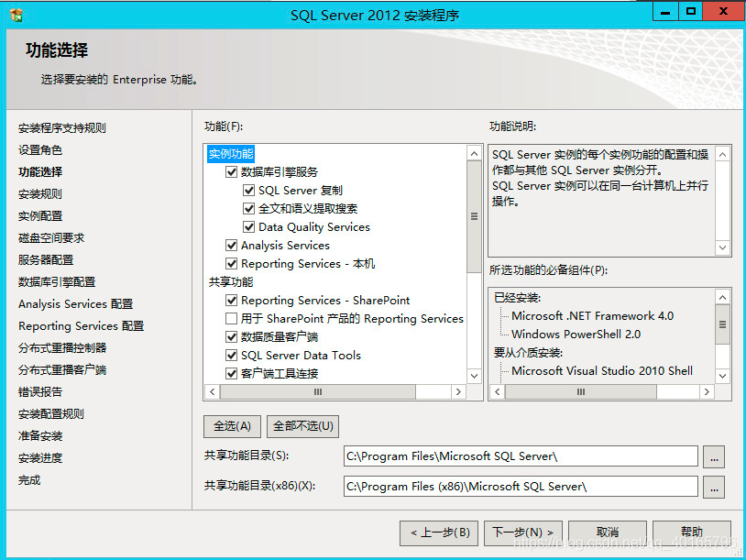Click feature list horizontal scrollbar thumb
Image resolution: width=746 pixels, height=560 pixels.
point(318,391)
